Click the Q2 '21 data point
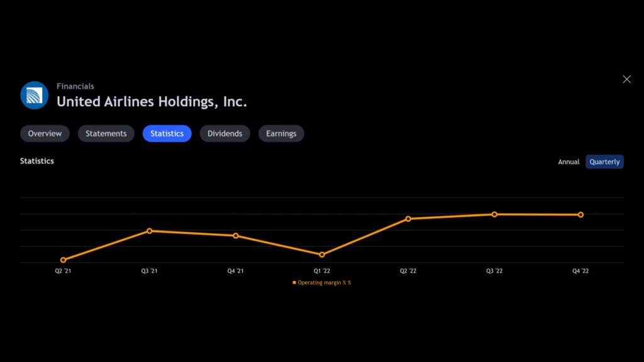The width and height of the screenshot is (644, 362). point(64,260)
